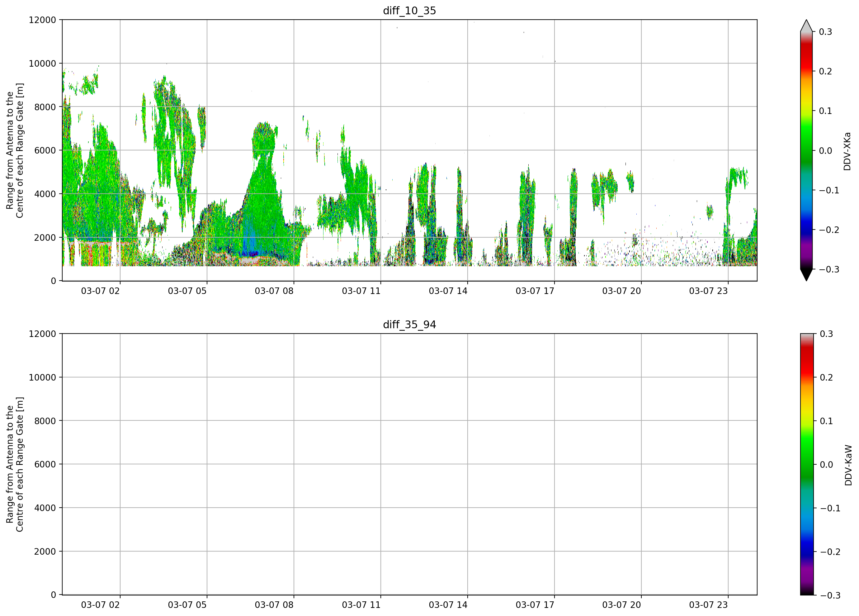Click the 0.0 tick on DDV-XKa colorbar
The width and height of the screenshot is (859, 616).
pyautogui.click(x=826, y=151)
